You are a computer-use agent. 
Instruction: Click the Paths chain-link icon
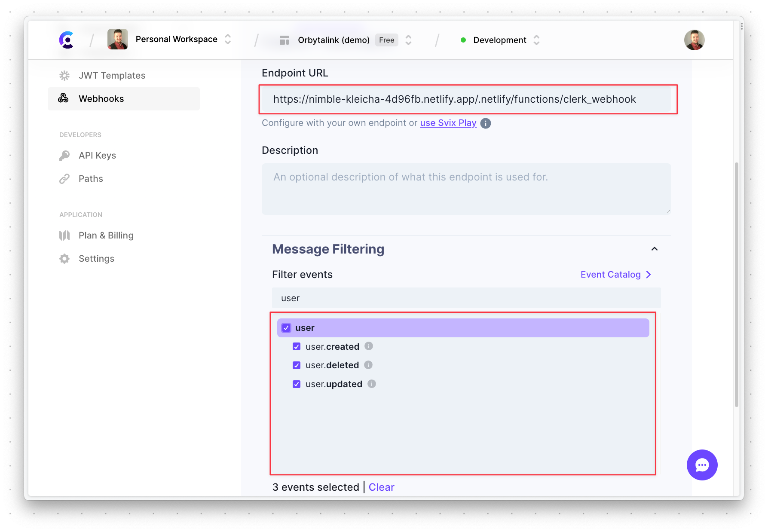[x=64, y=178]
